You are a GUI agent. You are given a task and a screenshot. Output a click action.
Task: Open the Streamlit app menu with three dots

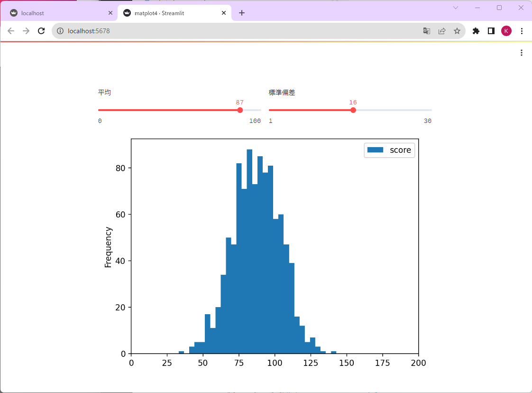point(522,52)
